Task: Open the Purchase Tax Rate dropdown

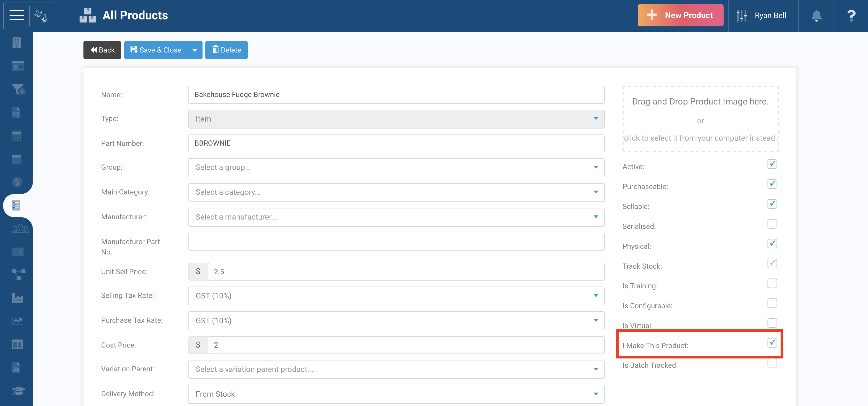Action: point(396,321)
